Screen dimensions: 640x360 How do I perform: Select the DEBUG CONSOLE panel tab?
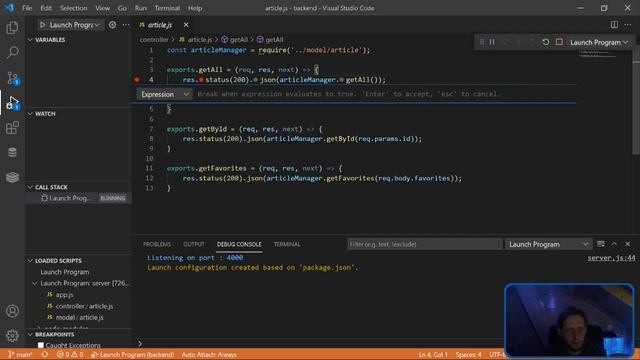click(x=239, y=244)
